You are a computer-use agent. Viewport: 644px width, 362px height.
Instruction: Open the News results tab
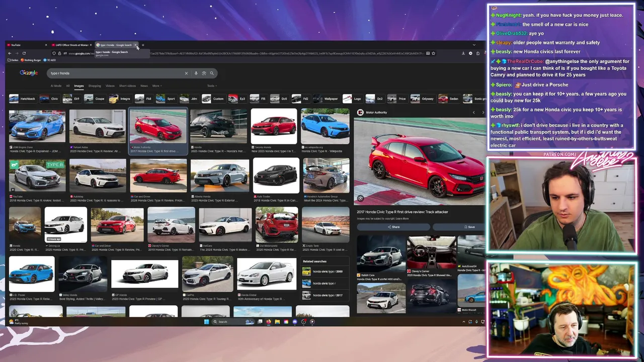144,86
